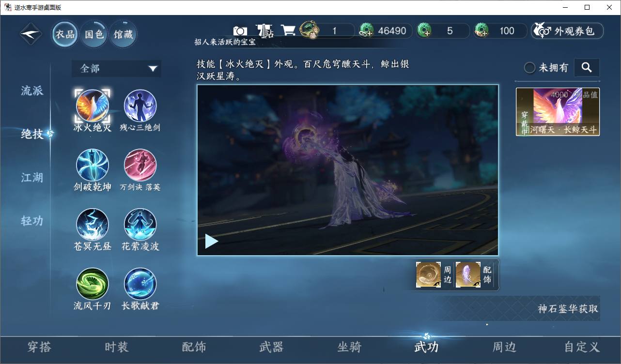Select the 长歌献君 skill icon
This screenshot has width=621, height=364.
tap(140, 284)
